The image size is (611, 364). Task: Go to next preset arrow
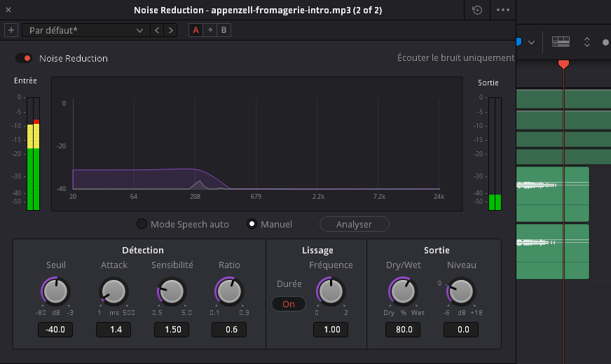pos(171,30)
